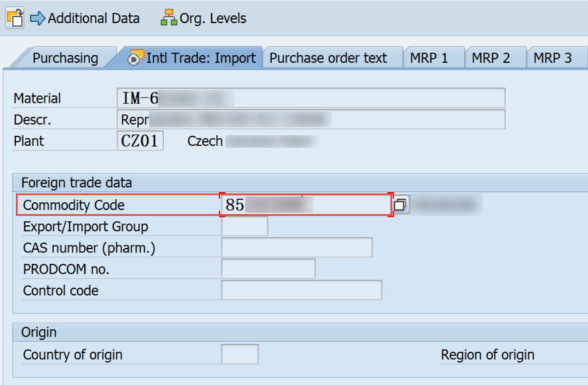Switch to the Purchasing tab
This screenshot has width=588, height=385.
pyautogui.click(x=65, y=58)
